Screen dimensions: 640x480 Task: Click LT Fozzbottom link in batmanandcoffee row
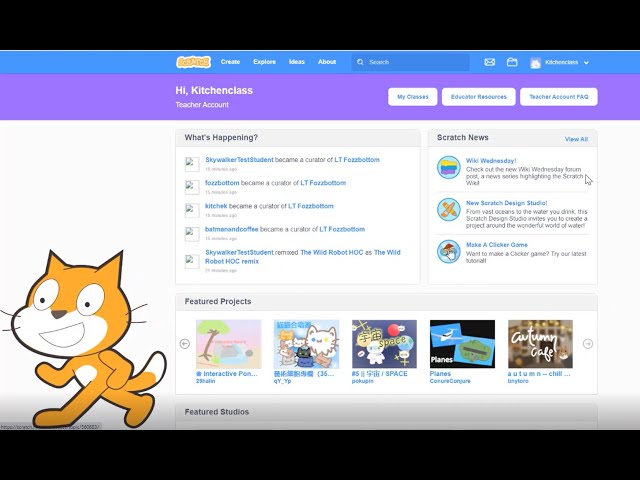point(342,229)
